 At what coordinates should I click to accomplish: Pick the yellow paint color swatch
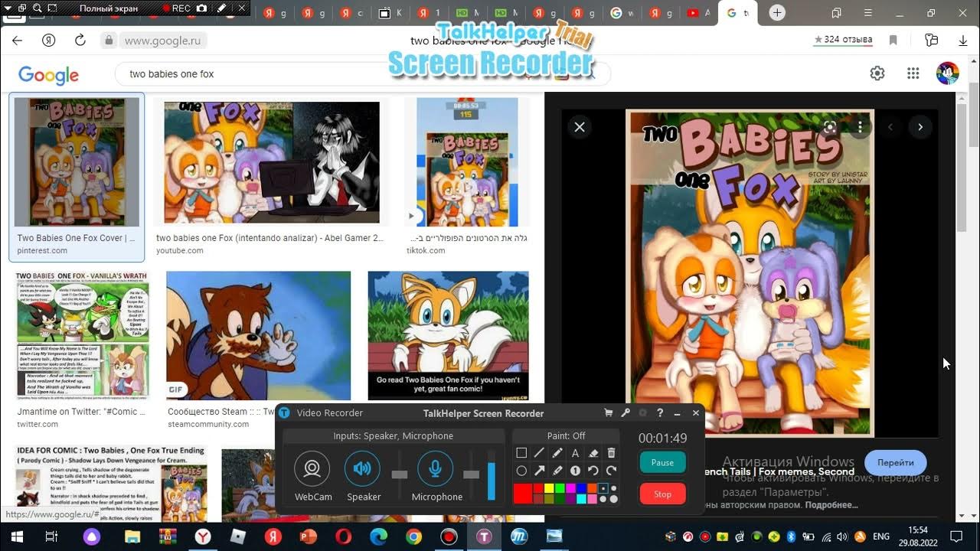pos(549,488)
